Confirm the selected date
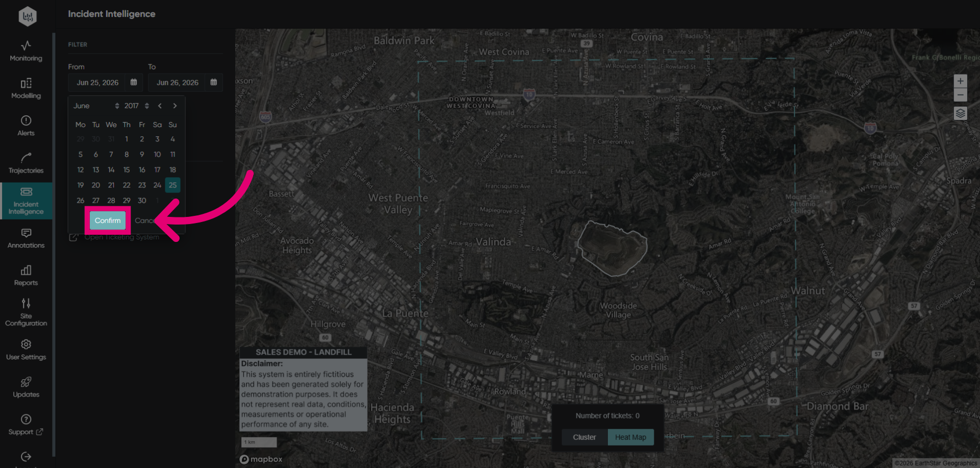 click(x=108, y=220)
